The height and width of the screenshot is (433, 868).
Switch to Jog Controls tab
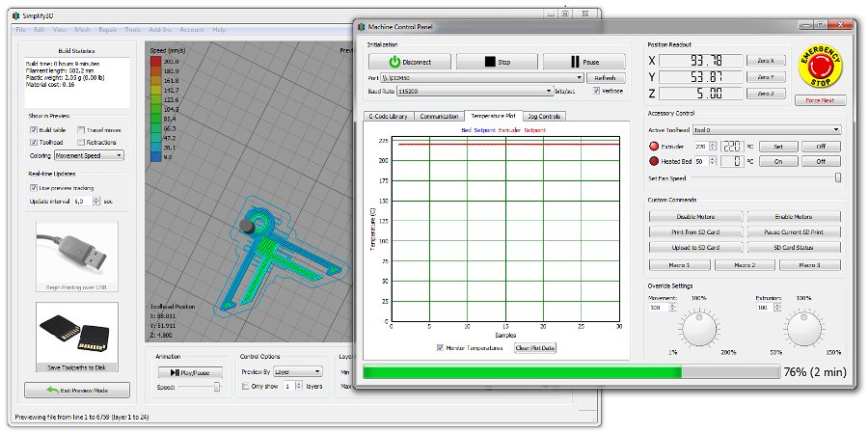point(544,117)
